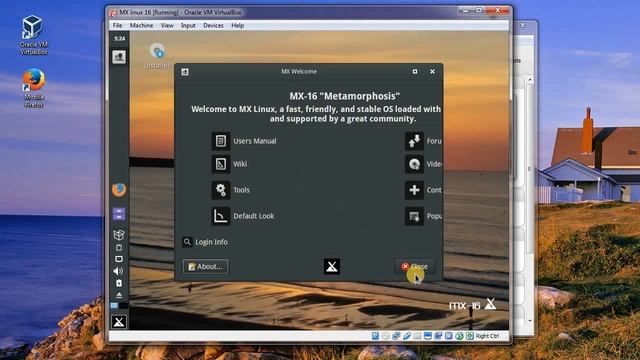Click the About... button
Viewport: 640px width, 360px height.
tap(205, 267)
